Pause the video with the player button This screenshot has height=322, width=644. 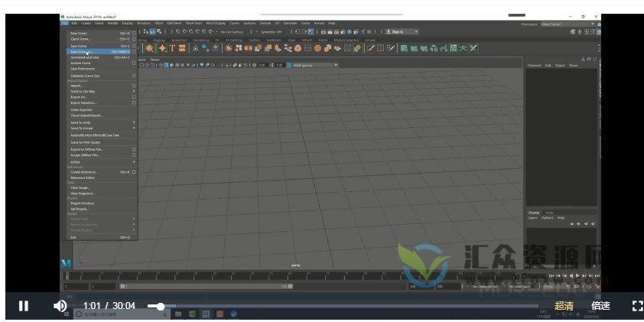click(24, 306)
